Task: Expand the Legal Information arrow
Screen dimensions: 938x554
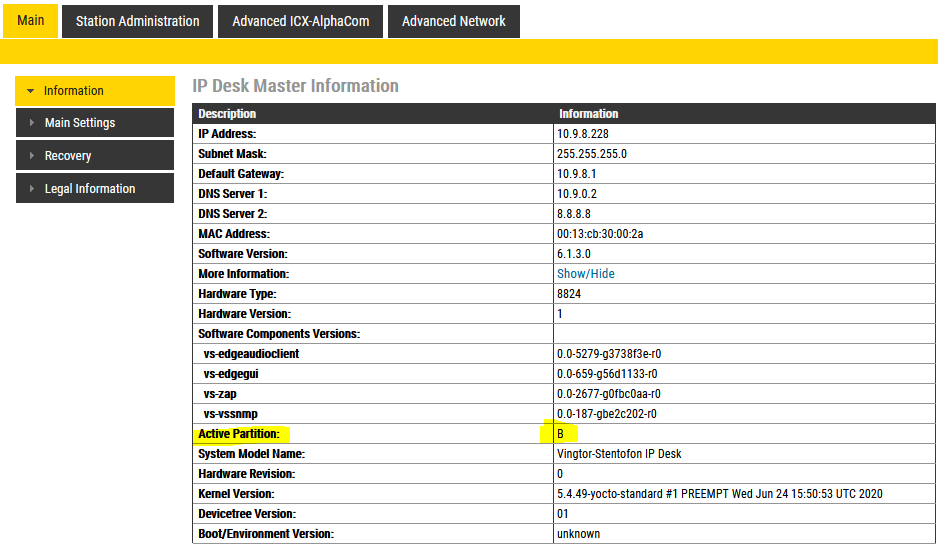Action: coord(32,189)
